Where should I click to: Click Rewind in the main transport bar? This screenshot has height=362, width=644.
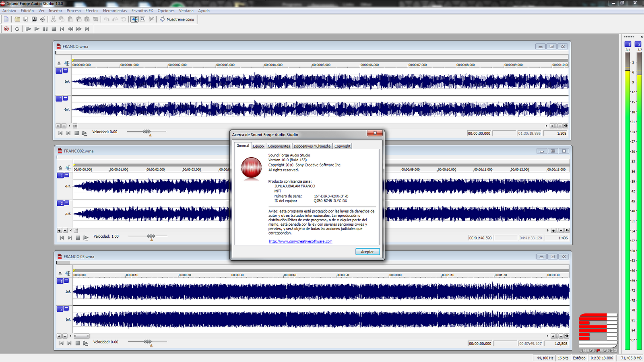coord(70,29)
